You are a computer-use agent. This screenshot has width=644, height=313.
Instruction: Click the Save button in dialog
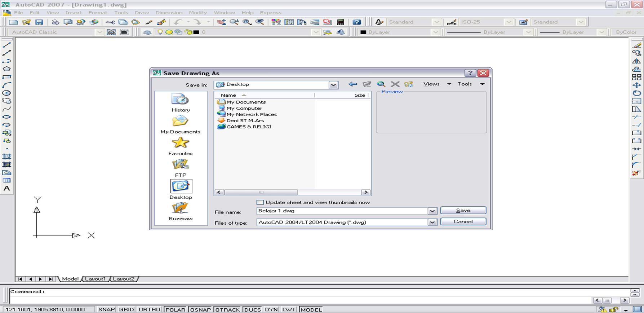[x=463, y=210]
